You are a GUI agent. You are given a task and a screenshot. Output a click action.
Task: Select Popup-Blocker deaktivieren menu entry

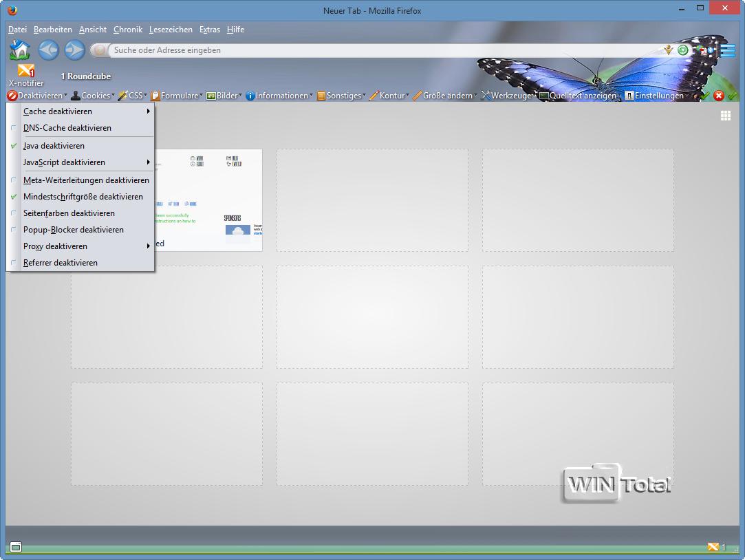(x=73, y=230)
